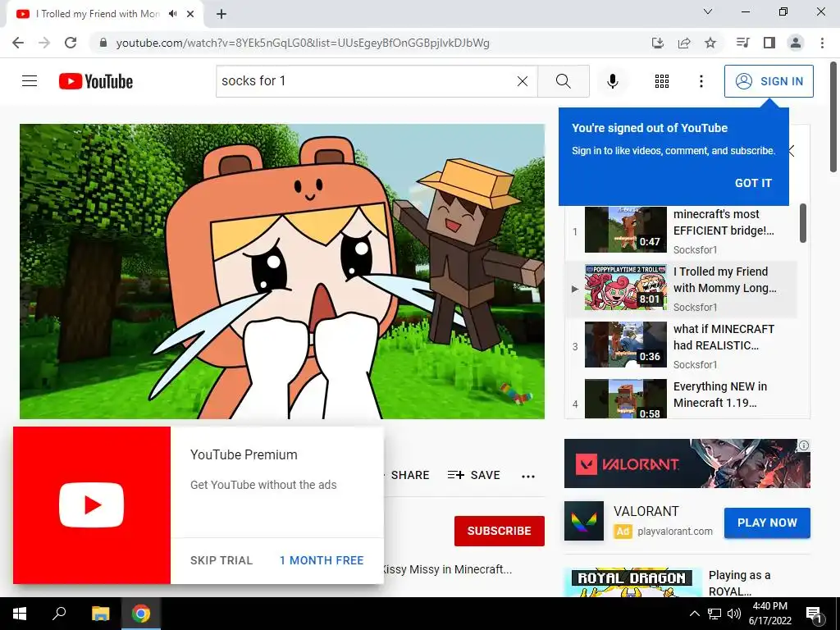Go forward with the browser forward arrow
The height and width of the screenshot is (630, 840).
tap(44, 43)
